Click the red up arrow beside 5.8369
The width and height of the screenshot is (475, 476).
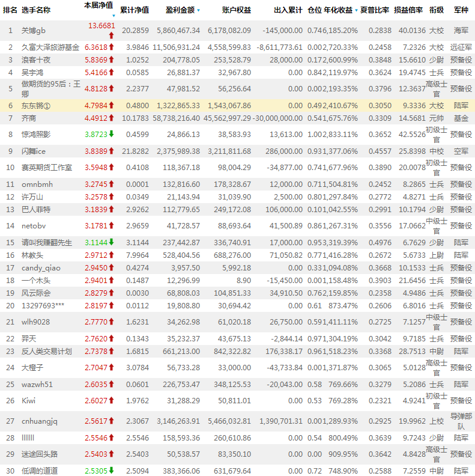tap(111, 60)
